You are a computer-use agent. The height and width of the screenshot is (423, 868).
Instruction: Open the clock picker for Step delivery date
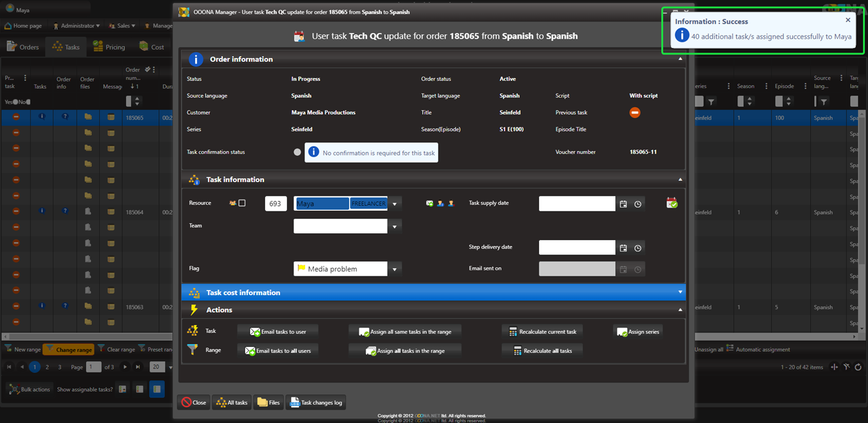[638, 248]
